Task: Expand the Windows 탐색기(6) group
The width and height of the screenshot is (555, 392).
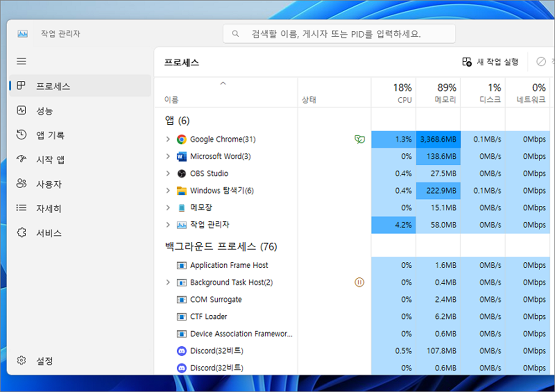Action: coord(168,190)
